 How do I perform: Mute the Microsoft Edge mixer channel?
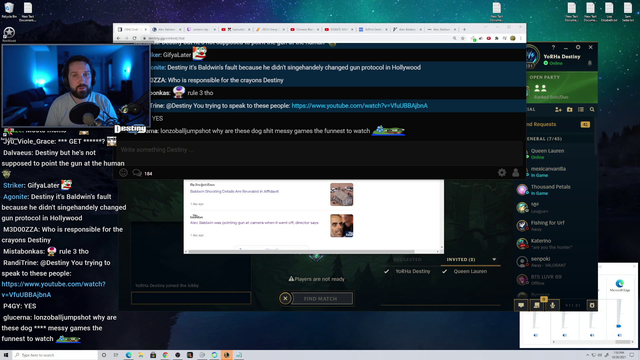pyautogui.click(x=620, y=335)
